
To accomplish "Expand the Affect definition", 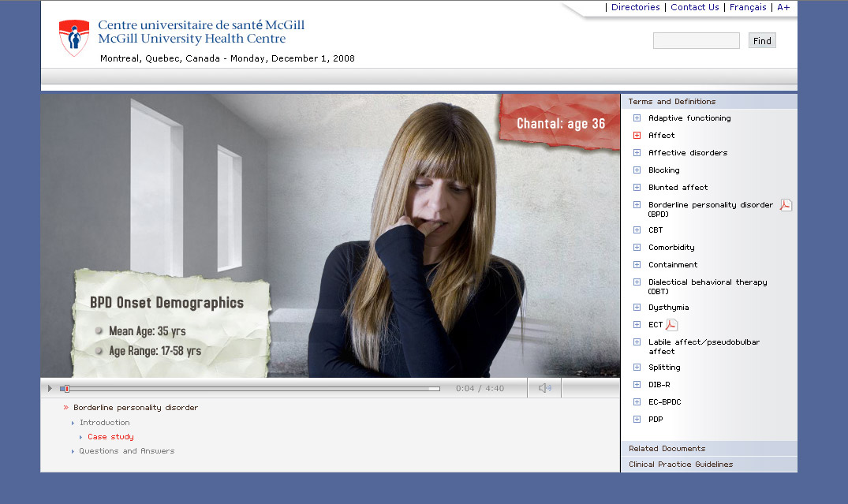I will pos(637,135).
